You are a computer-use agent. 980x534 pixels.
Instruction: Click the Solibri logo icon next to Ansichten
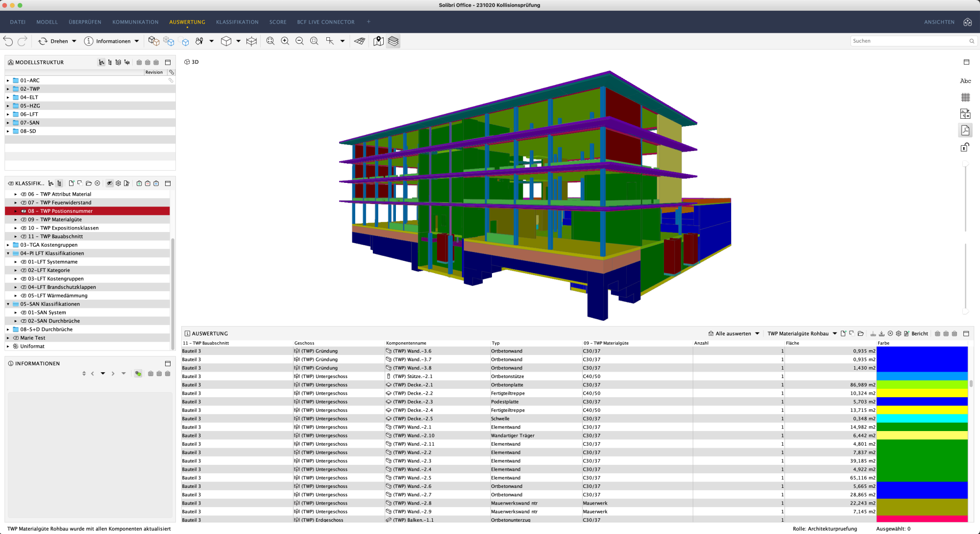(x=967, y=22)
